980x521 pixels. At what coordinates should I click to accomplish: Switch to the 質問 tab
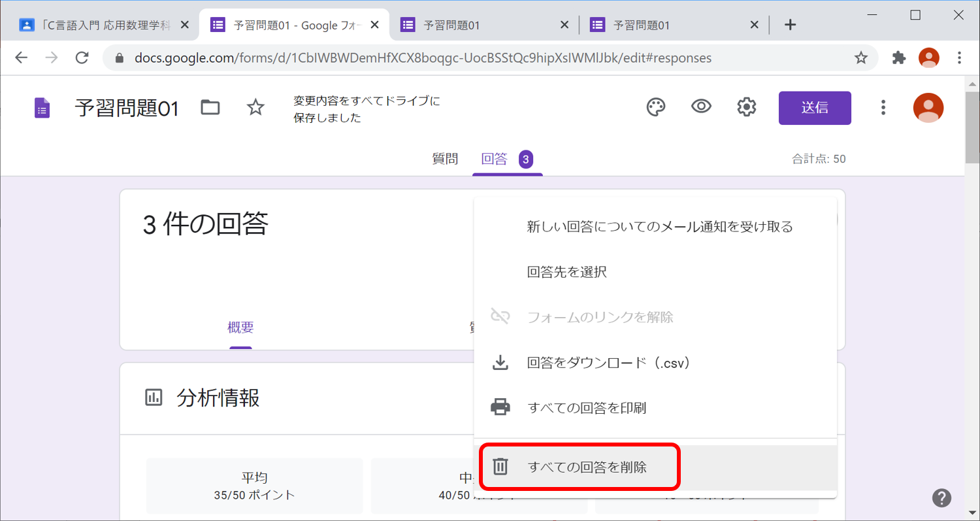point(445,159)
